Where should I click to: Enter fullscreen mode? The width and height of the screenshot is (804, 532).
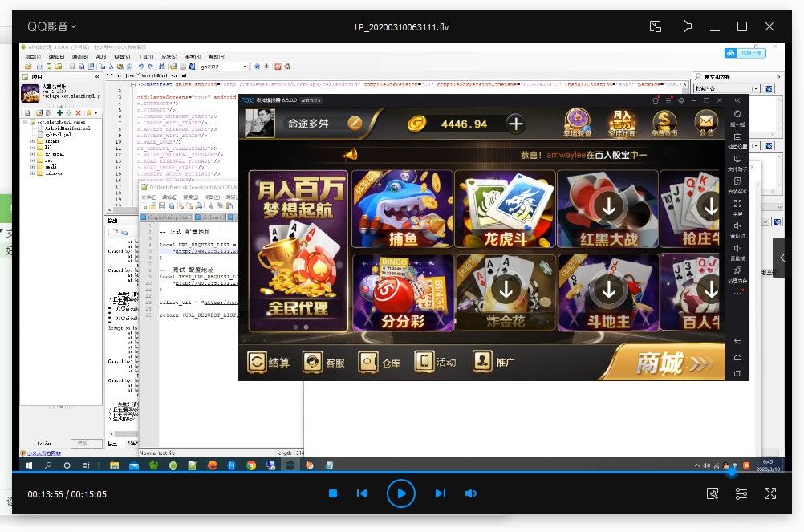pyautogui.click(x=769, y=493)
